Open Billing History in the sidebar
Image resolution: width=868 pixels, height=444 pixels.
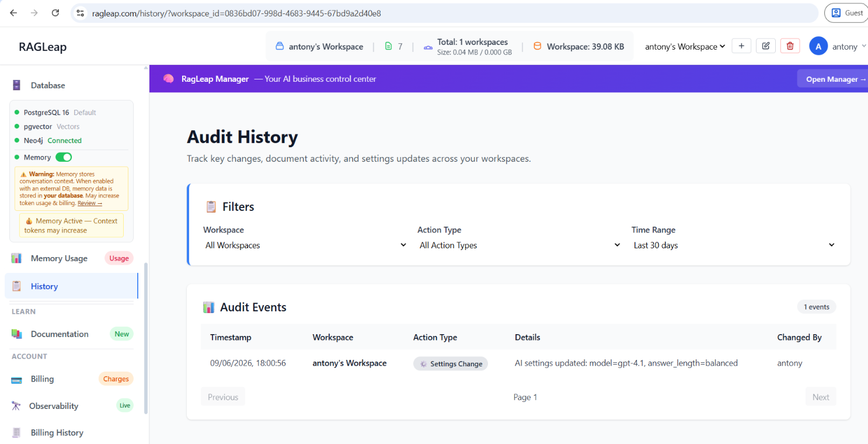coord(57,432)
